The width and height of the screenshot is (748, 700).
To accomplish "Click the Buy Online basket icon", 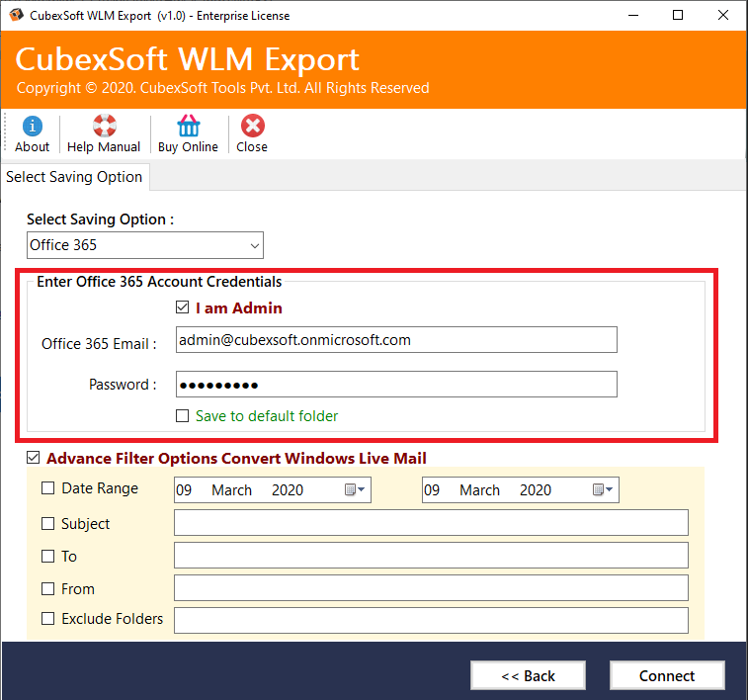I will coord(188,127).
